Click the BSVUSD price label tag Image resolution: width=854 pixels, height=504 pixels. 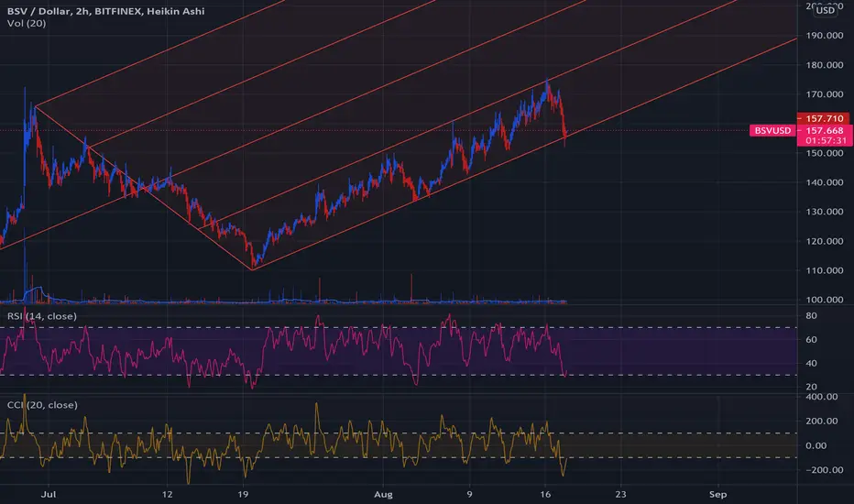(x=772, y=131)
